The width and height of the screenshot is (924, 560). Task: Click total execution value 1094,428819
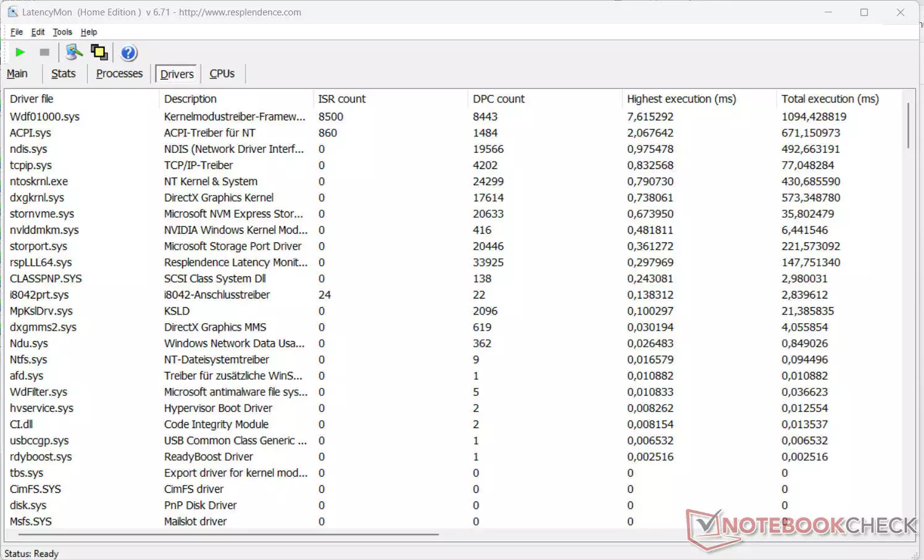[x=814, y=117]
